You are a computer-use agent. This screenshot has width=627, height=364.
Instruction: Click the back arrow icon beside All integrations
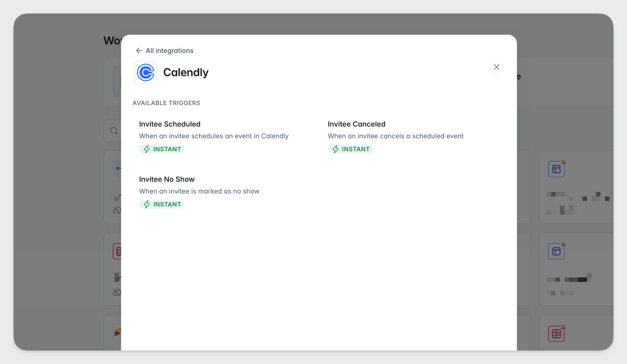[139, 51]
